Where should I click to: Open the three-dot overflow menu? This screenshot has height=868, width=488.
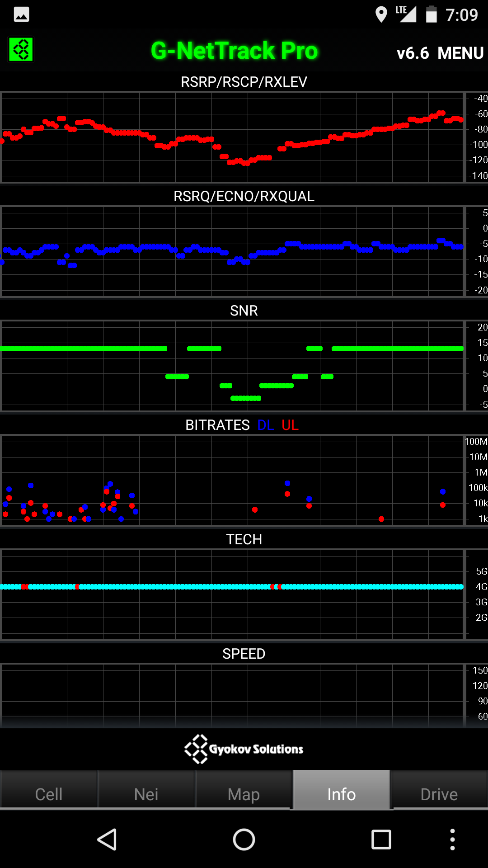point(452,840)
